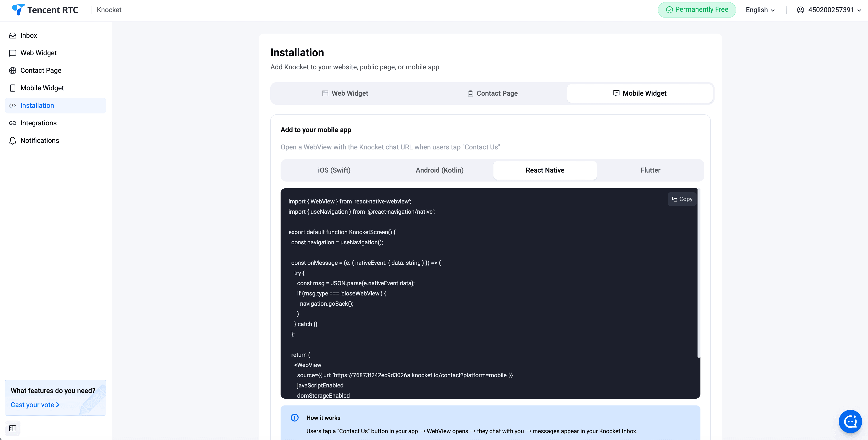Viewport: 868px width, 440px height.
Task: Click the knocket.io contact URL line in code
Action: pos(405,375)
